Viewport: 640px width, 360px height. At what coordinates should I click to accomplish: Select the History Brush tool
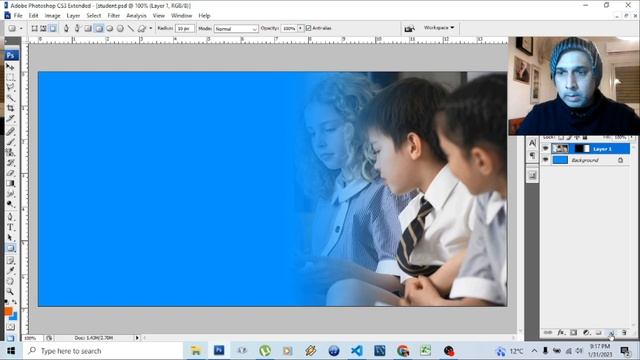10,162
